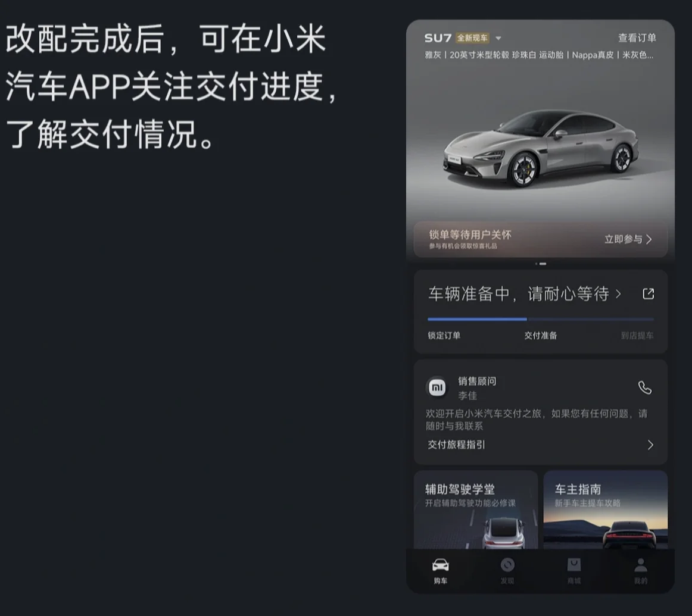Viewport: 692px width, 616px height.
Task: Open the 车主指南 card
Action: [606, 509]
